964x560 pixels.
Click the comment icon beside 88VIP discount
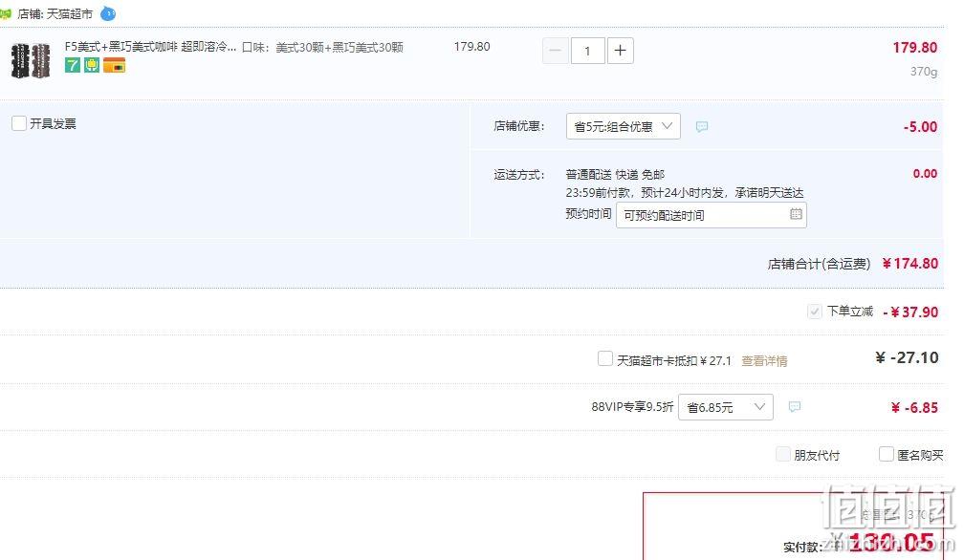pyautogui.click(x=795, y=406)
